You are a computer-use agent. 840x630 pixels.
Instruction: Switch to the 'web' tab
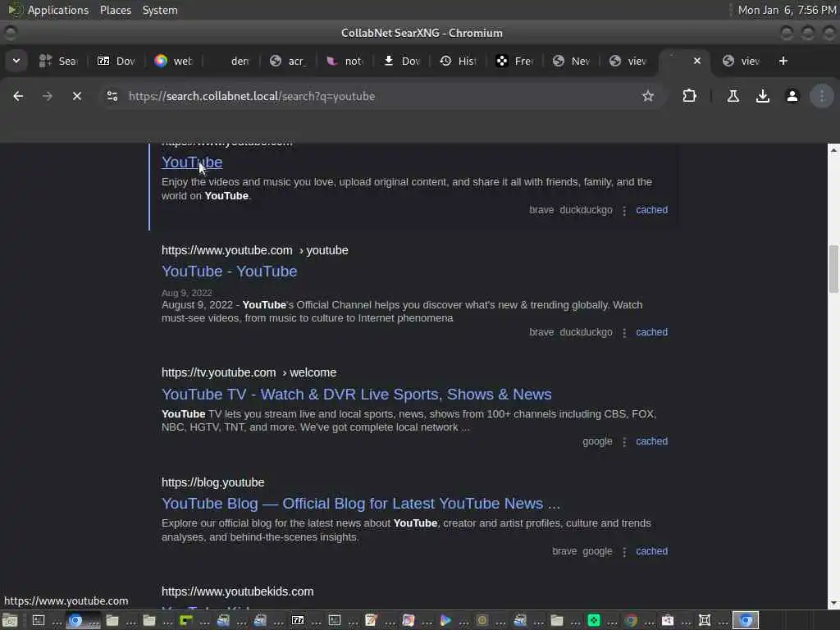pyautogui.click(x=174, y=61)
